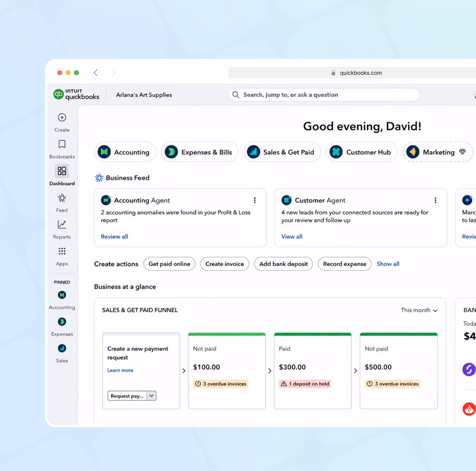The width and height of the screenshot is (476, 471).
Task: Click the $500.00 Not paid amount
Action: pyautogui.click(x=378, y=367)
